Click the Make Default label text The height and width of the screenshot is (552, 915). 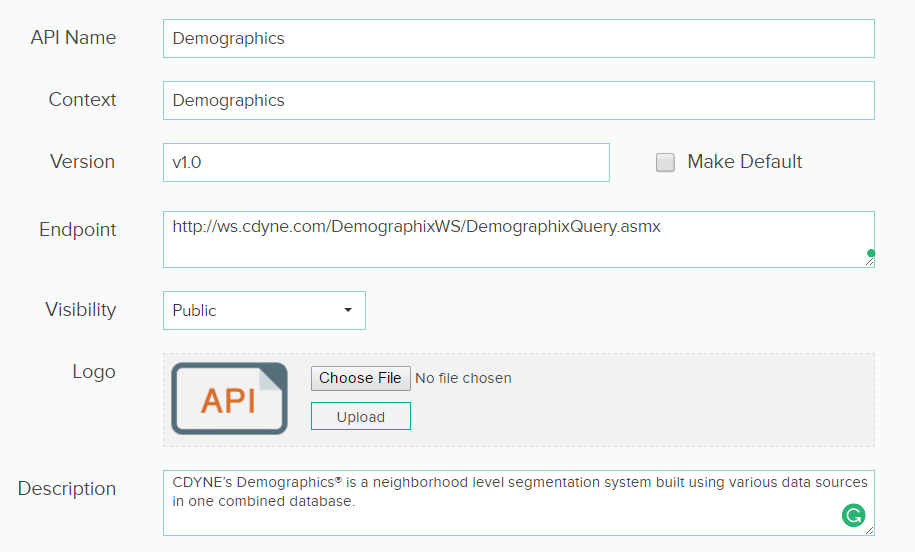coord(745,162)
